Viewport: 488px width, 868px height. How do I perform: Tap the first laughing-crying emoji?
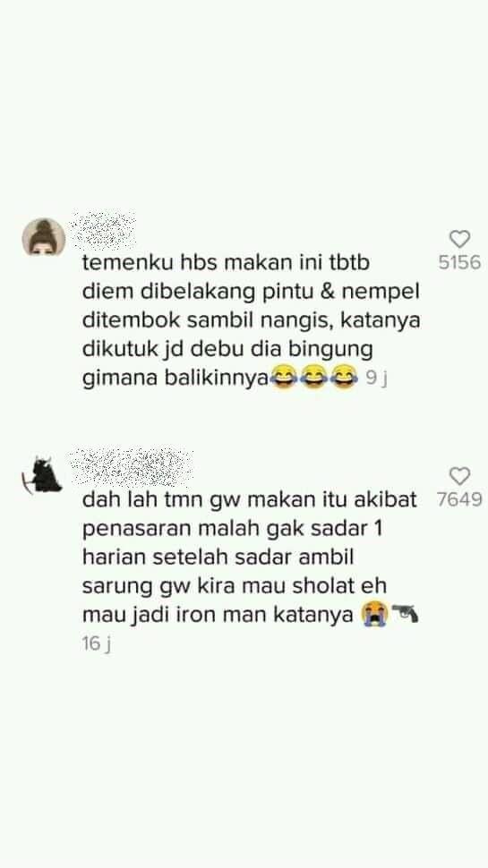284,378
